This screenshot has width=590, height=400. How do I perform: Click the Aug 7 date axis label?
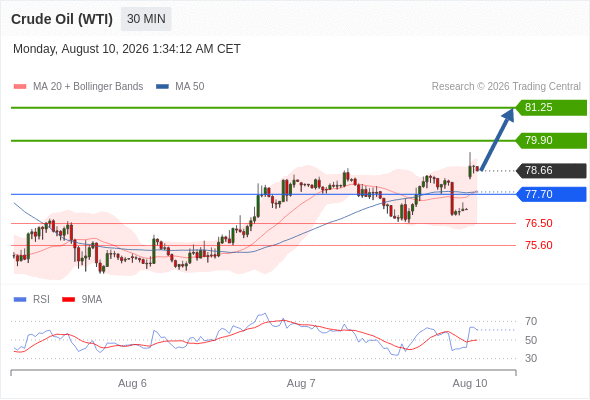[x=301, y=383]
